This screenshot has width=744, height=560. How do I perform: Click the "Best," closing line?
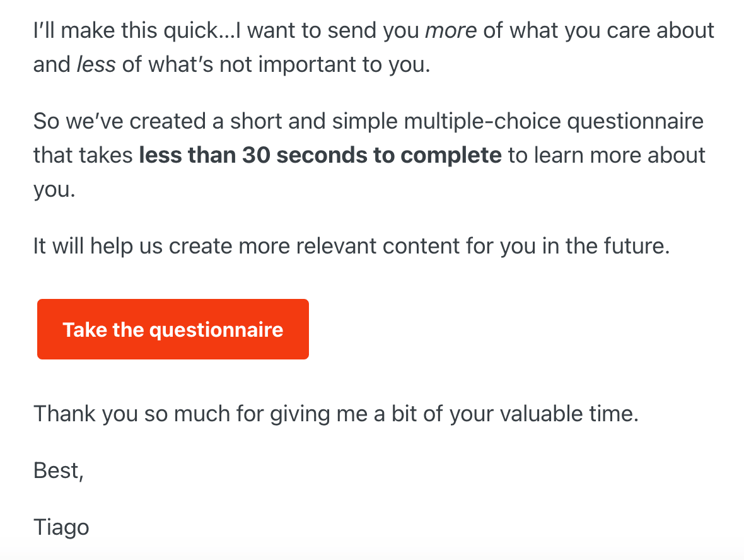coord(59,471)
